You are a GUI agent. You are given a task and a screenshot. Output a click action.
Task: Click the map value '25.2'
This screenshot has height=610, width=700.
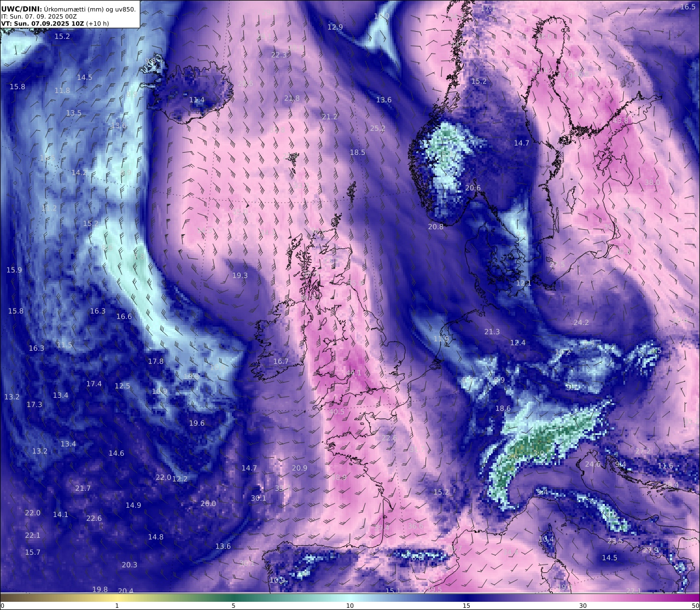click(378, 129)
